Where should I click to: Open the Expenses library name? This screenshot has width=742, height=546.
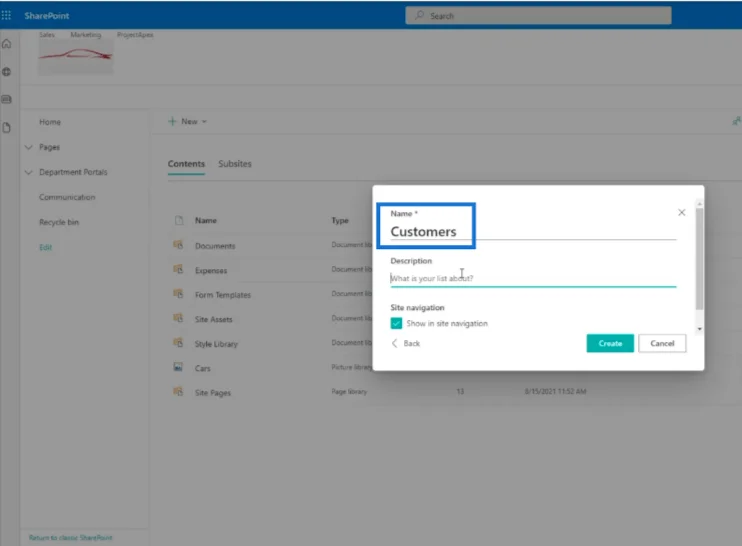point(211,271)
